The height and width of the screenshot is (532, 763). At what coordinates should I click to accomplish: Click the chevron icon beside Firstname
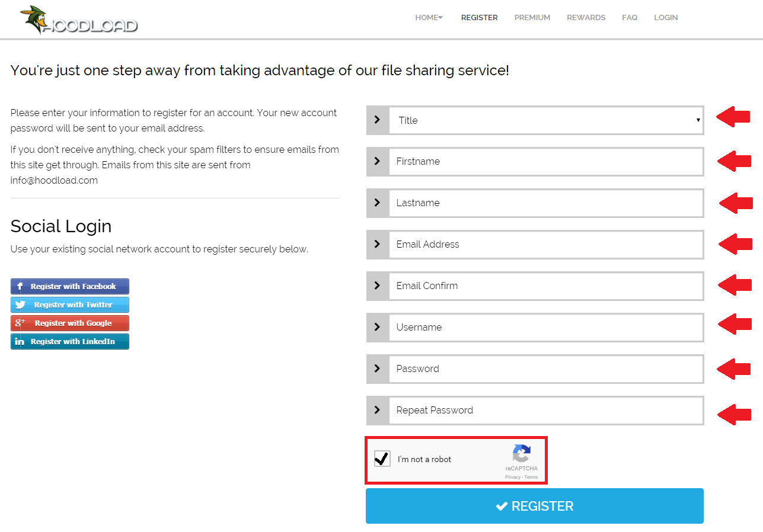click(378, 161)
